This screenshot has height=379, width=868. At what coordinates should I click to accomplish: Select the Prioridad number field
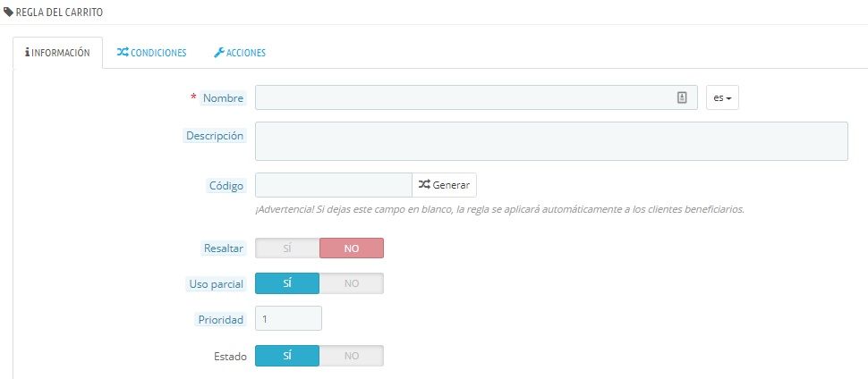click(288, 319)
